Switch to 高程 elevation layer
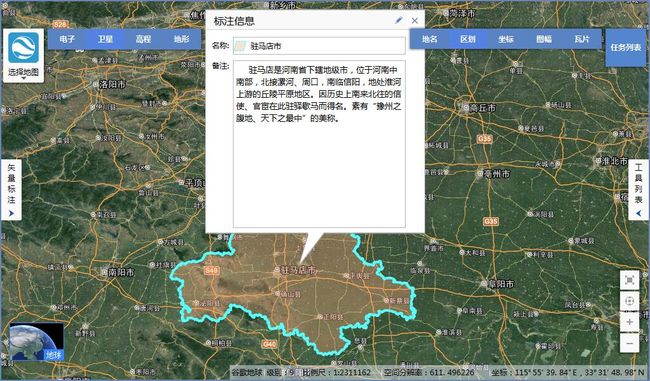This screenshot has width=650, height=381. [x=143, y=39]
